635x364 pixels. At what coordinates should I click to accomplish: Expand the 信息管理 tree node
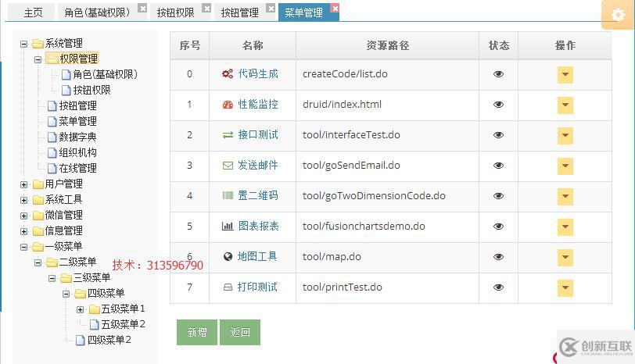click(x=24, y=232)
